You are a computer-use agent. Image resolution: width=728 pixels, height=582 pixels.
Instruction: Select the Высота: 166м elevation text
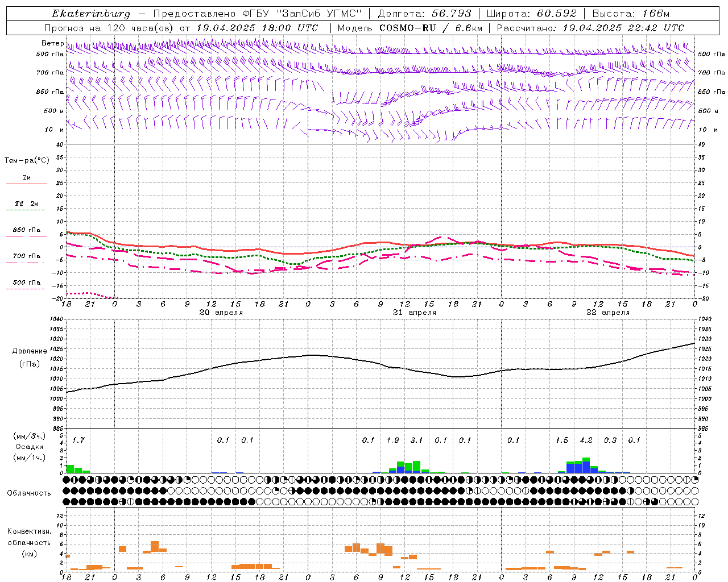[x=631, y=14]
